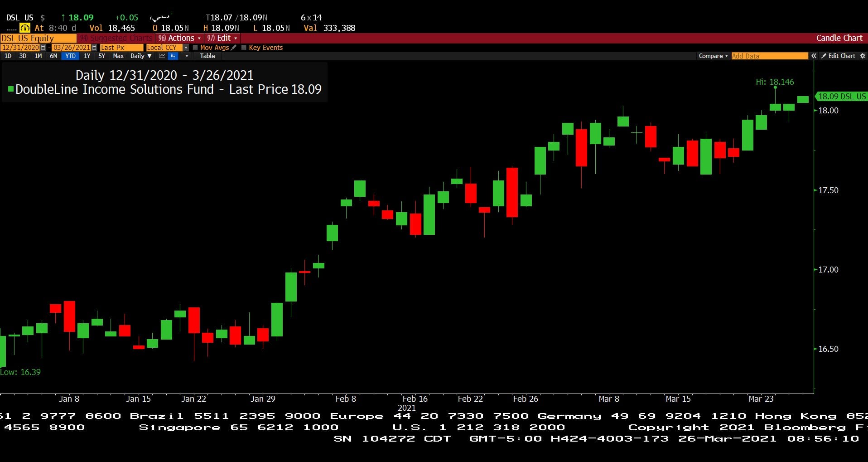Open 94) Suggested Charts
The width and height of the screenshot is (868, 462).
click(116, 38)
